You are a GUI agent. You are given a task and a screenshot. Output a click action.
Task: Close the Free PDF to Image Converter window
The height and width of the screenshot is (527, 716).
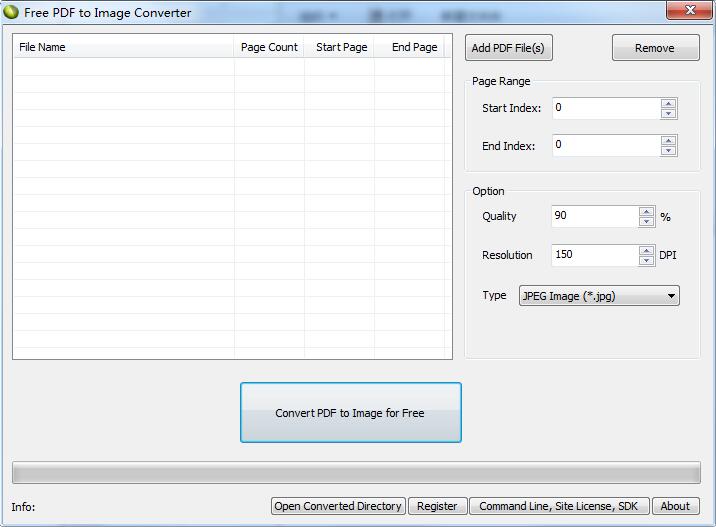tap(690, 10)
